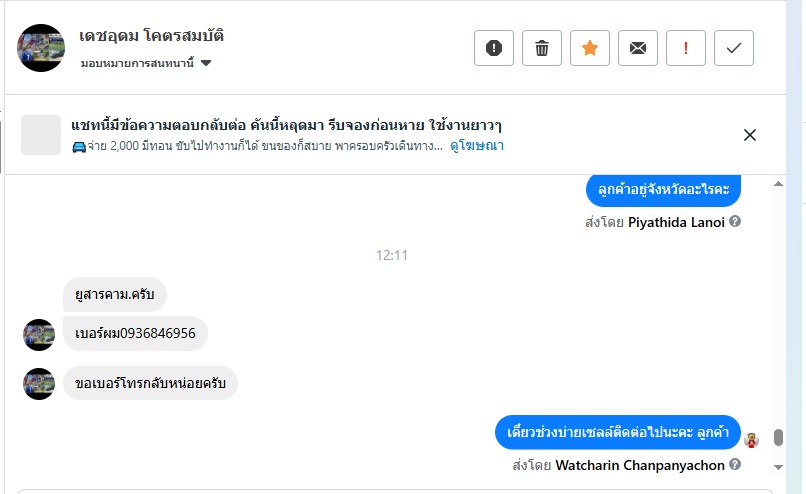Open the ดูโฆษณา ad link
806x494 pixels.
coord(477,146)
